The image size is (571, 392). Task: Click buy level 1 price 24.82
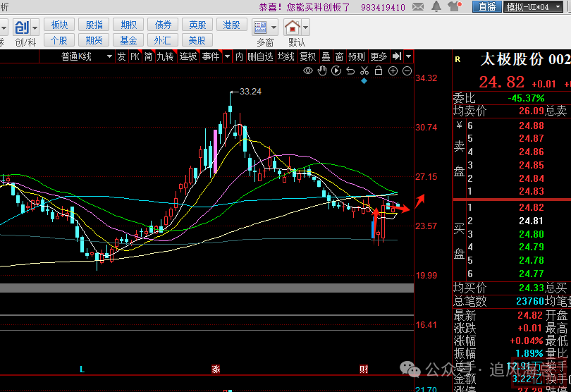tap(532, 207)
